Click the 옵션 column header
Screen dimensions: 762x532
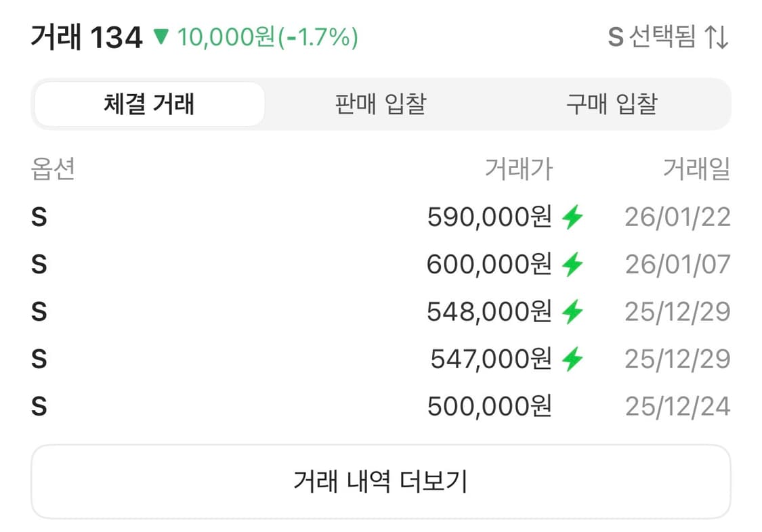[x=54, y=171]
